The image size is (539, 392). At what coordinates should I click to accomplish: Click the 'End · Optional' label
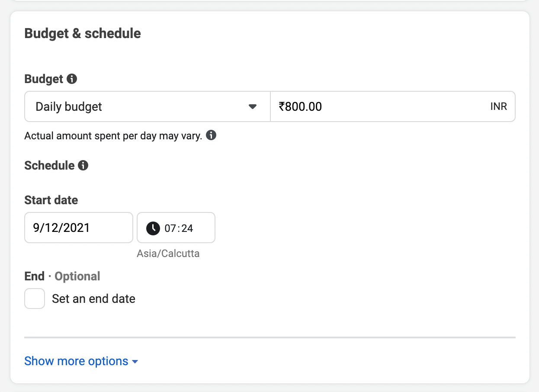(x=62, y=276)
